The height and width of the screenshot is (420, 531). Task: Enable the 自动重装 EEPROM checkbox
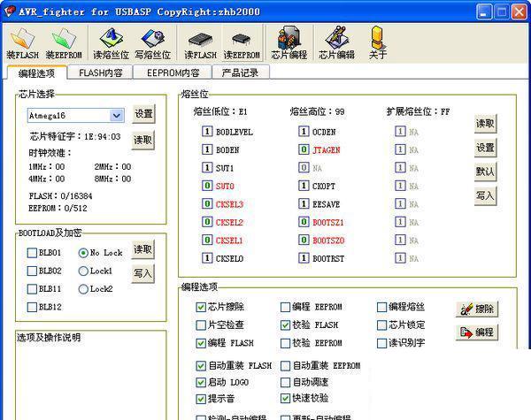[x=286, y=366]
